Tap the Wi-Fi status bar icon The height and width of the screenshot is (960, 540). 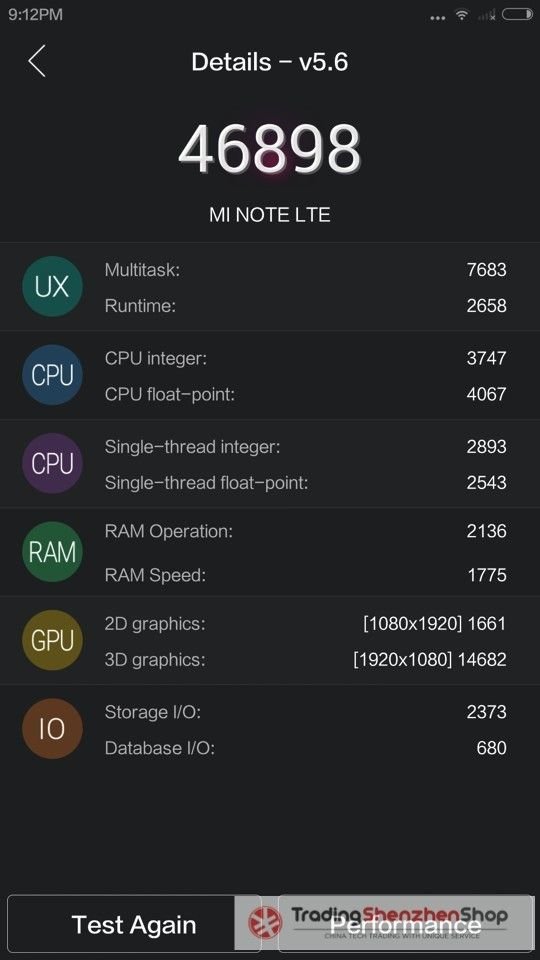tap(462, 15)
